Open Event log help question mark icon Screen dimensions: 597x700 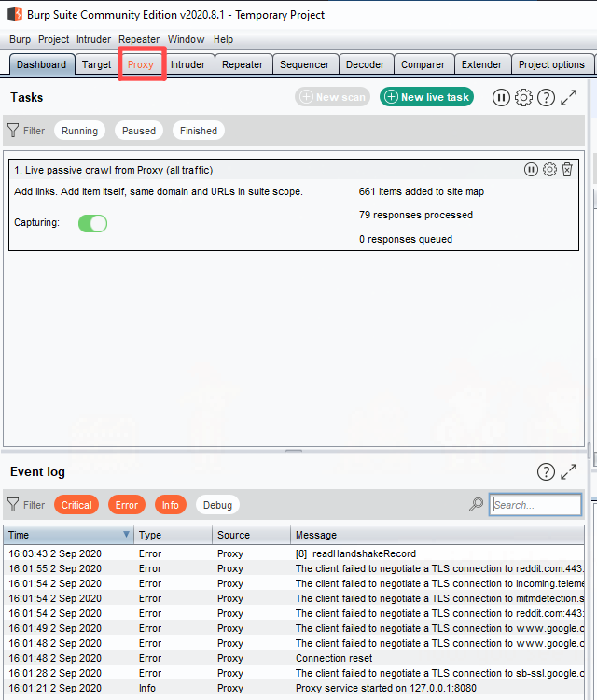(546, 472)
